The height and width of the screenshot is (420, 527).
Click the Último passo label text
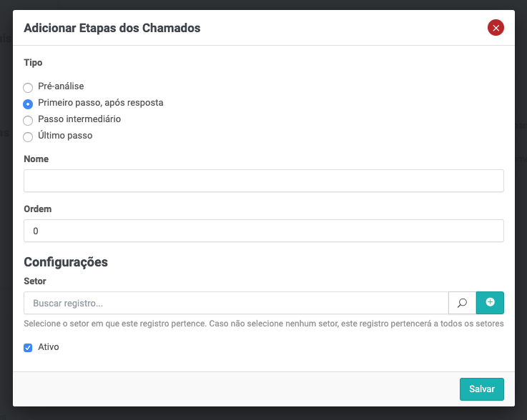pos(65,136)
